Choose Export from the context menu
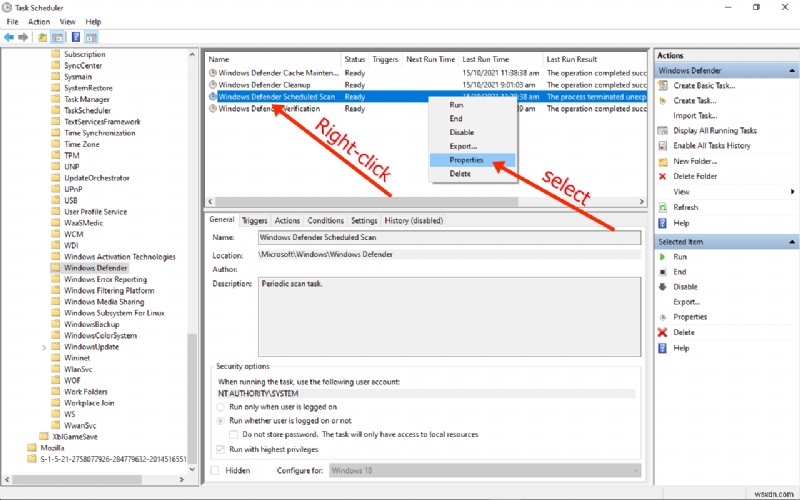Viewport: 800px width, 500px height. click(472, 146)
